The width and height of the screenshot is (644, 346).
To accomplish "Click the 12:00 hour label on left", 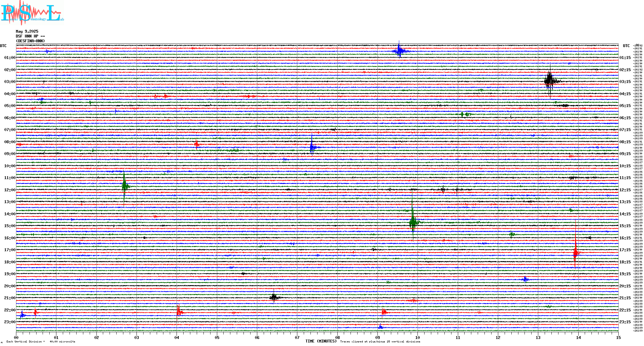I will (x=10, y=190).
